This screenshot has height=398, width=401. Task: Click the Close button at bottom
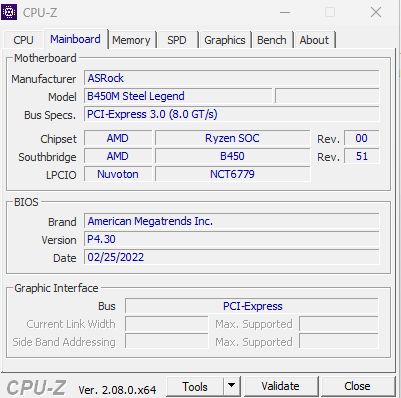pos(357,386)
